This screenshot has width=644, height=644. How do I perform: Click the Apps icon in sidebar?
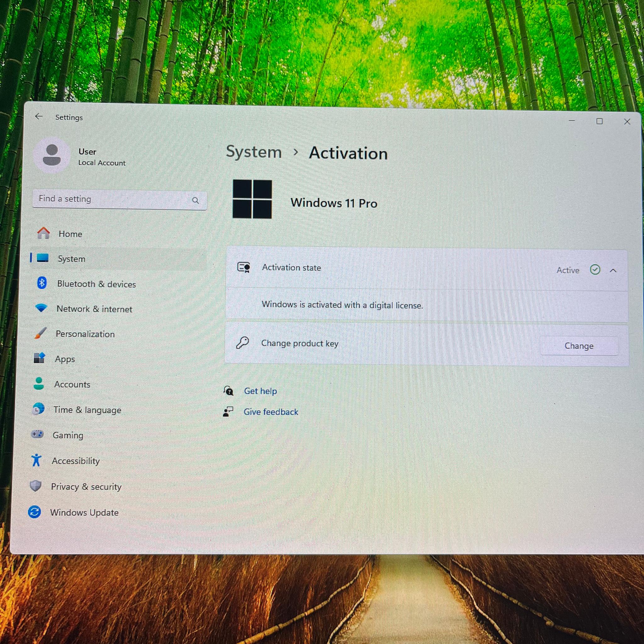pyautogui.click(x=39, y=358)
